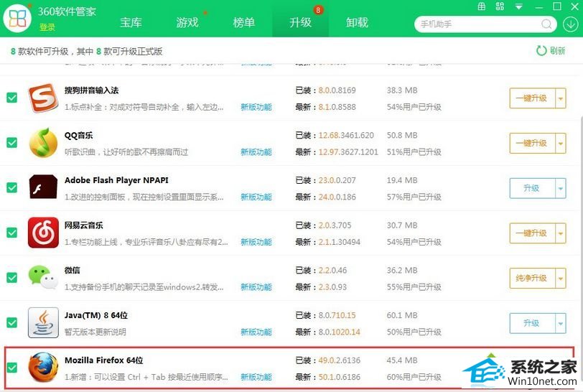The image size is (583, 392).
Task: Uncheck the 微信 checkbox
Action: click(12, 278)
